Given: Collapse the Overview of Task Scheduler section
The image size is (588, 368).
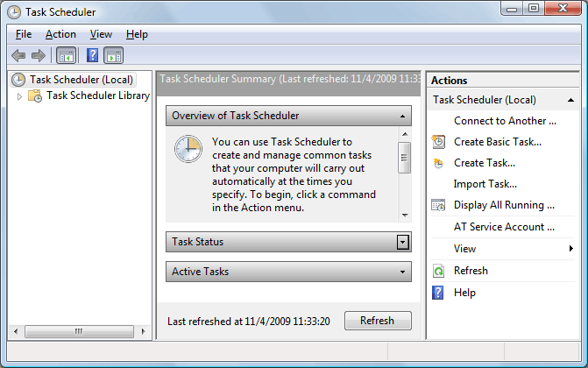Looking at the screenshot, I should point(402,116).
